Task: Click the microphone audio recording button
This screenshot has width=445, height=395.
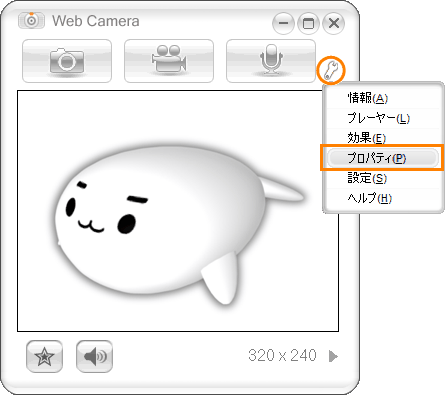Action: click(x=271, y=61)
